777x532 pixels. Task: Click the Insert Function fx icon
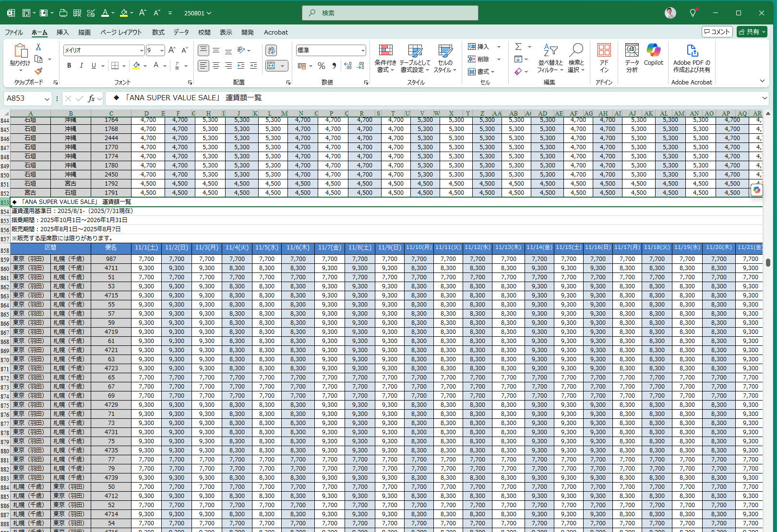pyautogui.click(x=91, y=98)
